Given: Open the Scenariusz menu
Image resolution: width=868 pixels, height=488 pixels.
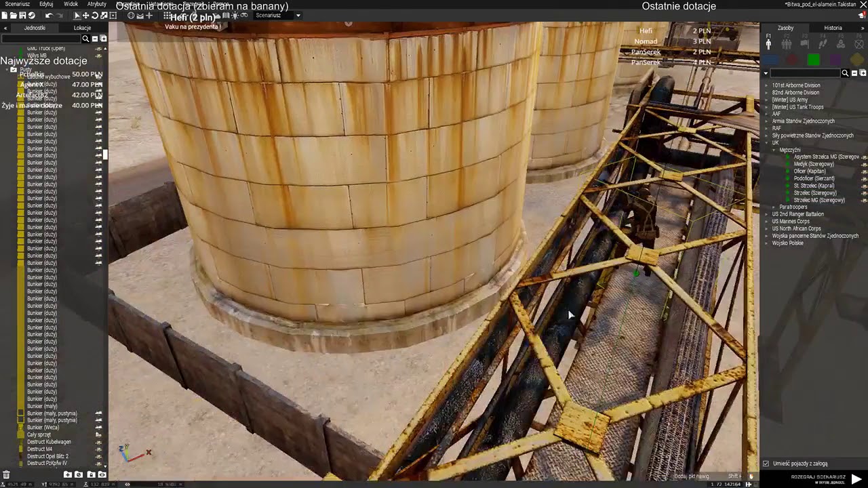Looking at the screenshot, I should [18, 4].
